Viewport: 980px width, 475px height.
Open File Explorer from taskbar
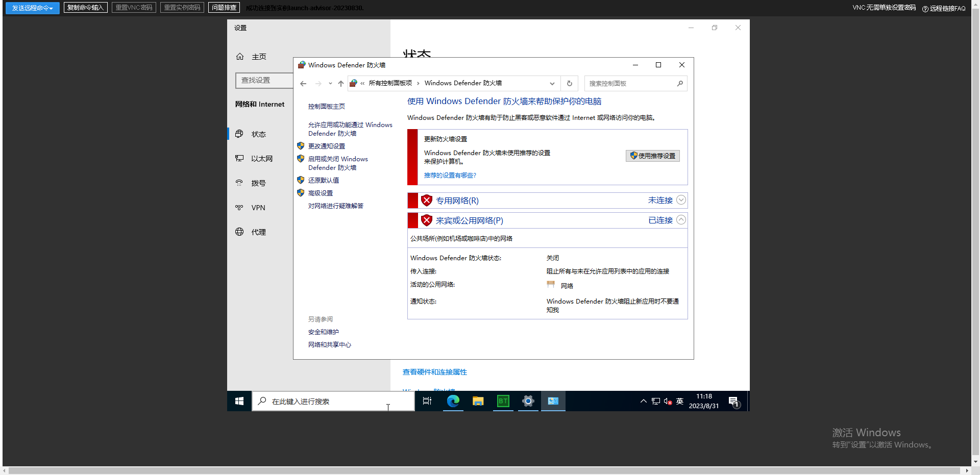pos(478,402)
